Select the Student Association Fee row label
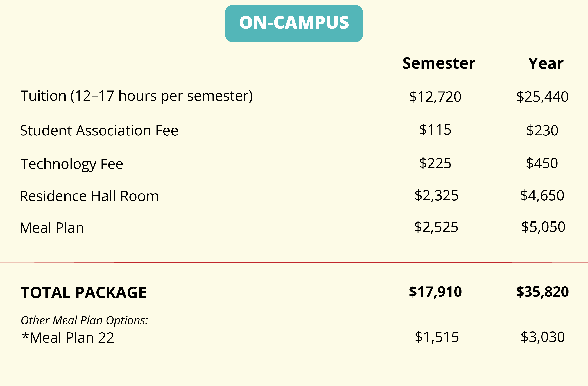This screenshot has width=588, height=386. (x=99, y=131)
